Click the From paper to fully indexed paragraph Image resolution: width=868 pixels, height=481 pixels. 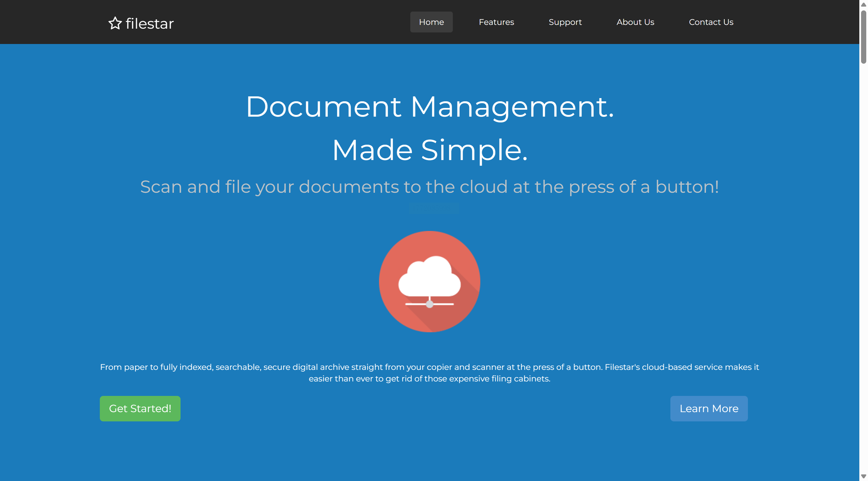point(430,373)
